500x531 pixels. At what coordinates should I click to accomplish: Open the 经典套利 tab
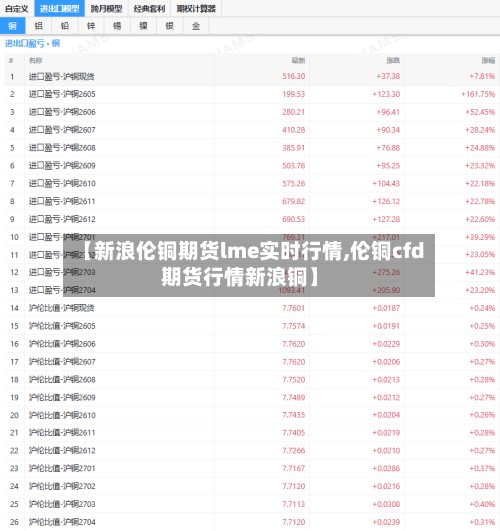(149, 8)
